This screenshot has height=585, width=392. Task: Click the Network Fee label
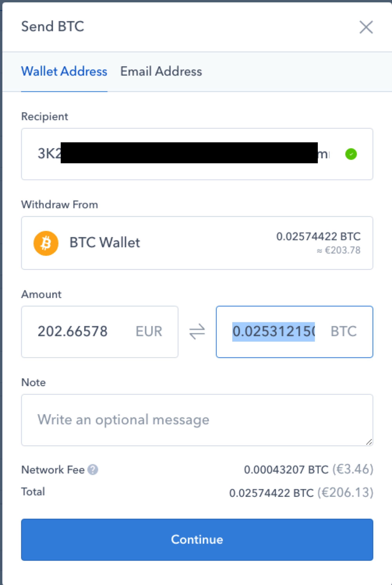53,470
